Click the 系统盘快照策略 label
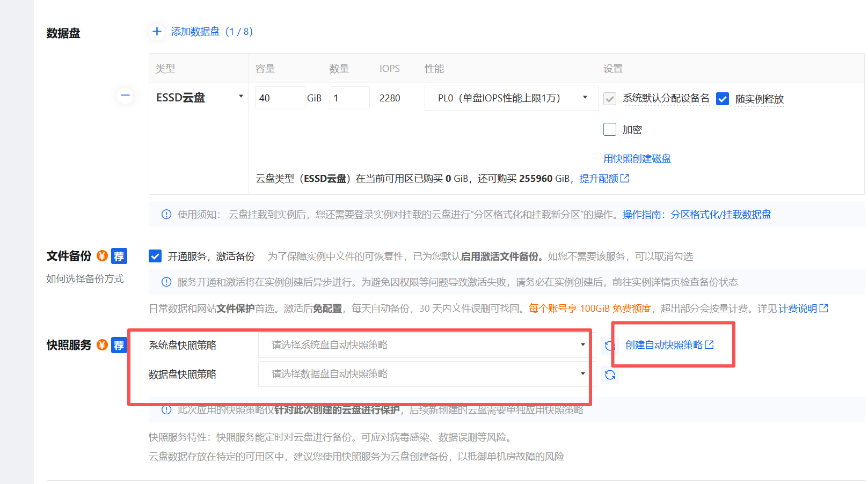Image resolution: width=868 pixels, height=484 pixels. (x=183, y=346)
